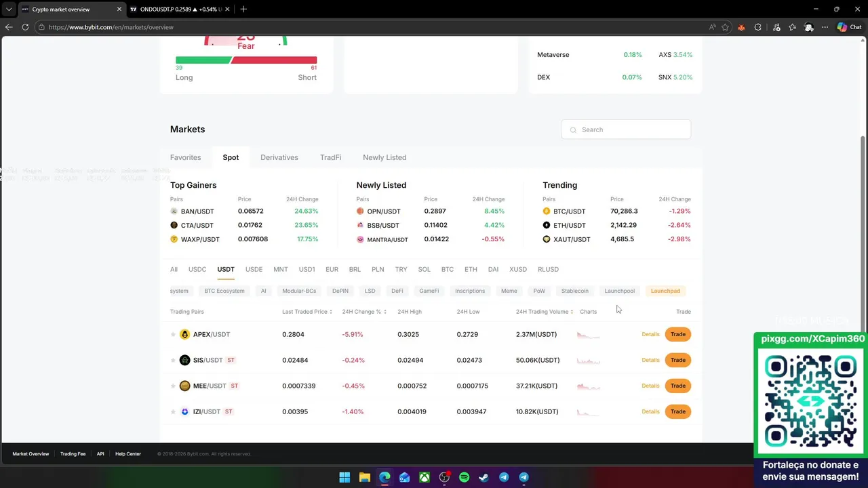Open the browser media control icon

pos(776,27)
